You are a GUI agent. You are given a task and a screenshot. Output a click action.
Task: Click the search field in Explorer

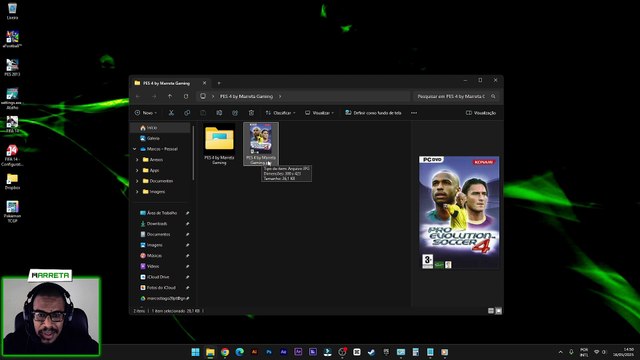pyautogui.click(x=455, y=96)
